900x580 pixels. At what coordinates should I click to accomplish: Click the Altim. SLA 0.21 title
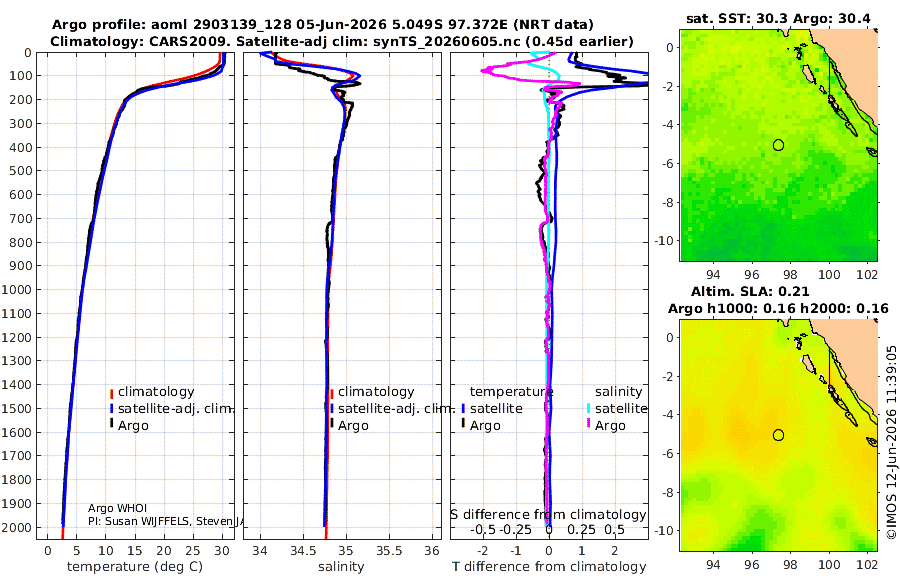click(750, 292)
